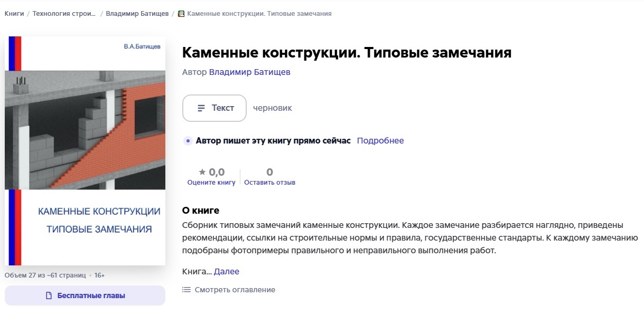Click Оставить отзыв link
644x315 pixels.
pyautogui.click(x=269, y=183)
